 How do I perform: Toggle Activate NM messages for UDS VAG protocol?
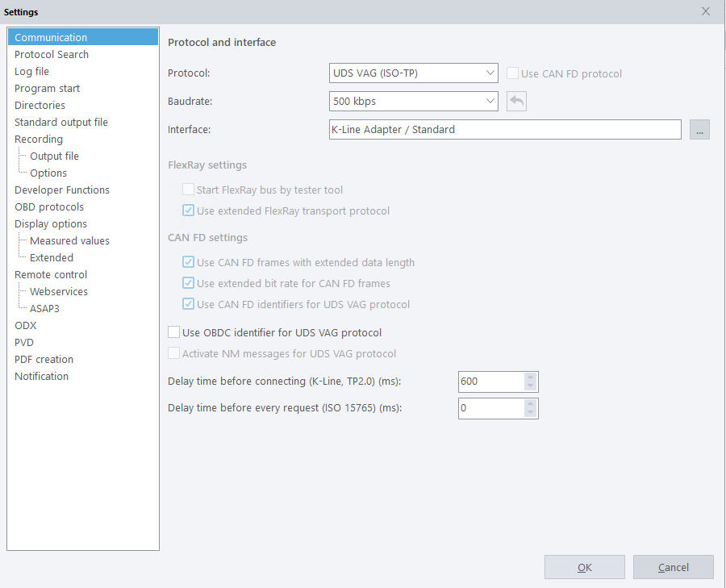pos(173,353)
